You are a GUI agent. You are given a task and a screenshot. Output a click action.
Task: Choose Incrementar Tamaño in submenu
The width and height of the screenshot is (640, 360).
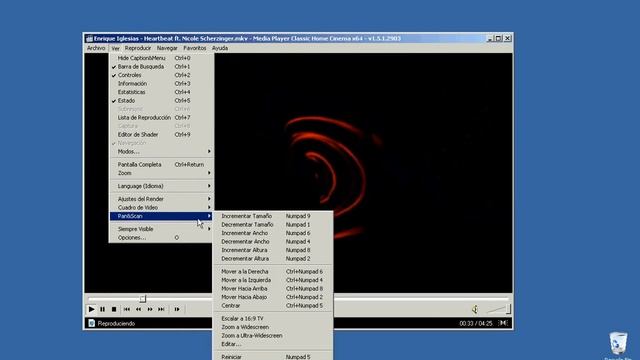coord(273,216)
